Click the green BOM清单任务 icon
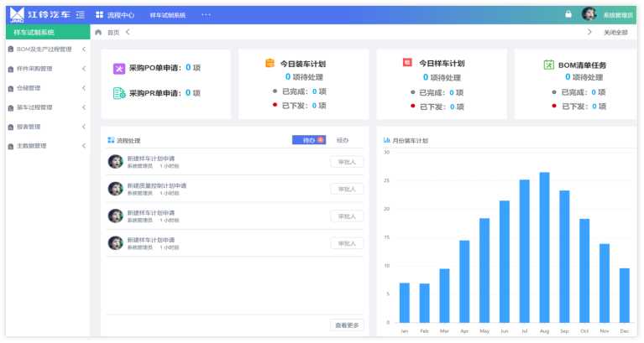644x343 pixels. pyautogui.click(x=548, y=65)
